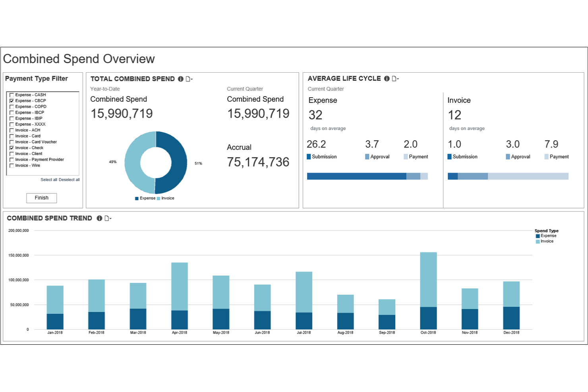This screenshot has width=588, height=392.
Task: Click the Oct-2018 stacked bar in the trend chart
Action: coord(428,290)
